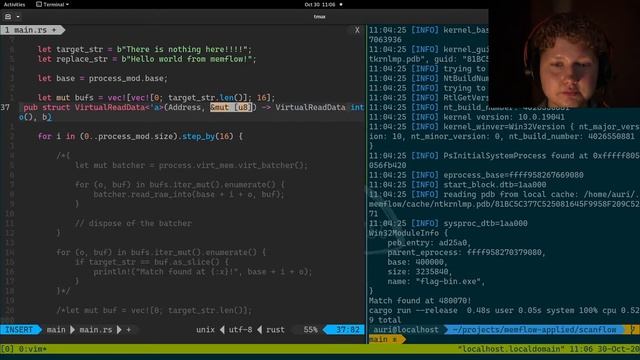Click the 'auri@localhost' prompt segment
This screenshot has height=360, width=640.
tap(406, 329)
